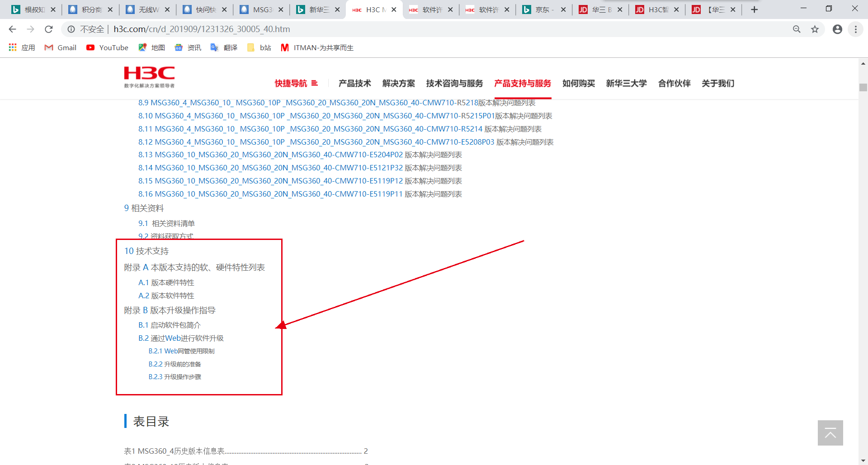Go back to the previous page

coord(12,29)
